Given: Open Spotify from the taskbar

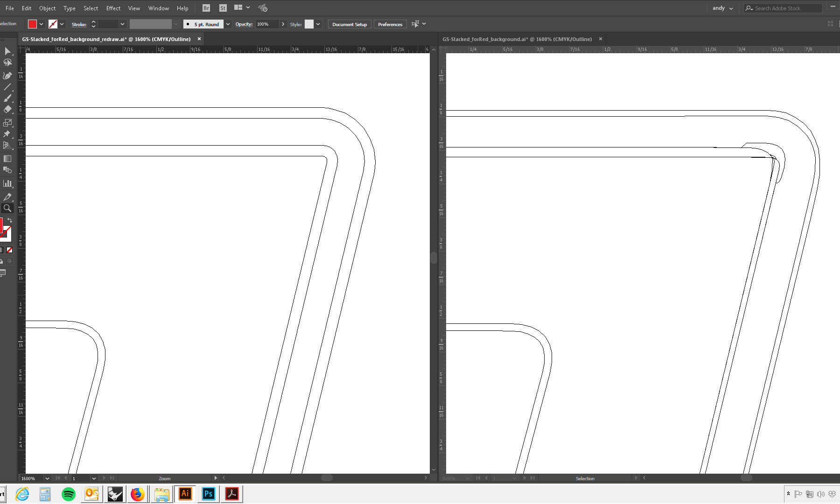Looking at the screenshot, I should coord(69,494).
